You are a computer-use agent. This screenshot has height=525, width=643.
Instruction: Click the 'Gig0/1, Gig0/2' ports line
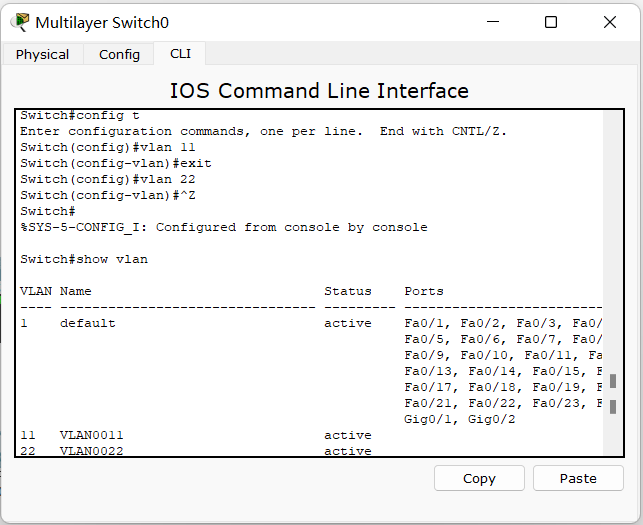point(460,419)
